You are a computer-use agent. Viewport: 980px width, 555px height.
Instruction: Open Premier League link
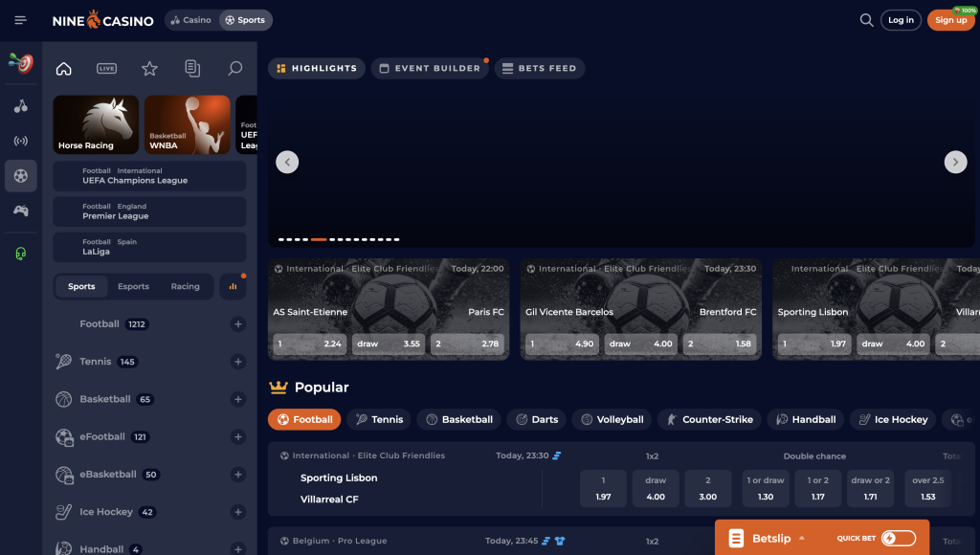(x=149, y=211)
